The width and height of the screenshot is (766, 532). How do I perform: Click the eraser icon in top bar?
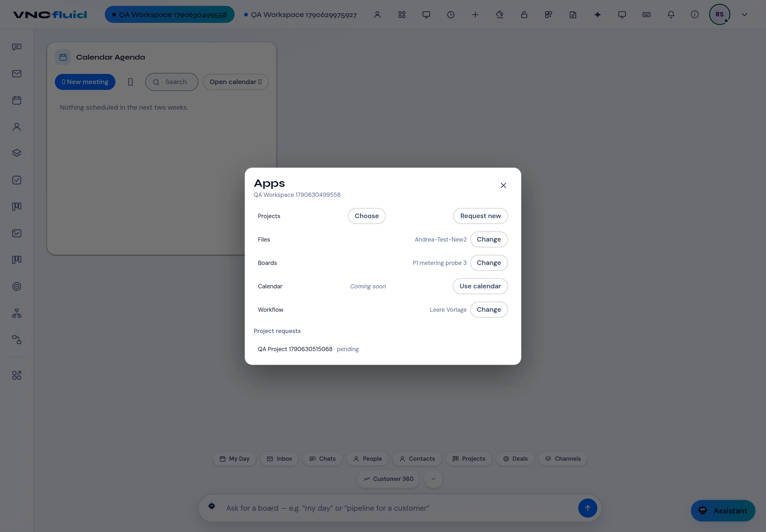point(500,15)
